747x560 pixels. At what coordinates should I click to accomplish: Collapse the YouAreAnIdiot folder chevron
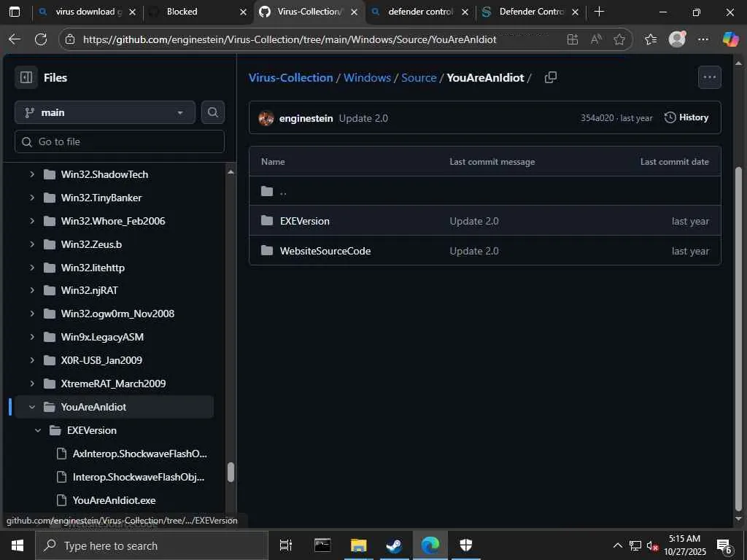[x=32, y=407]
